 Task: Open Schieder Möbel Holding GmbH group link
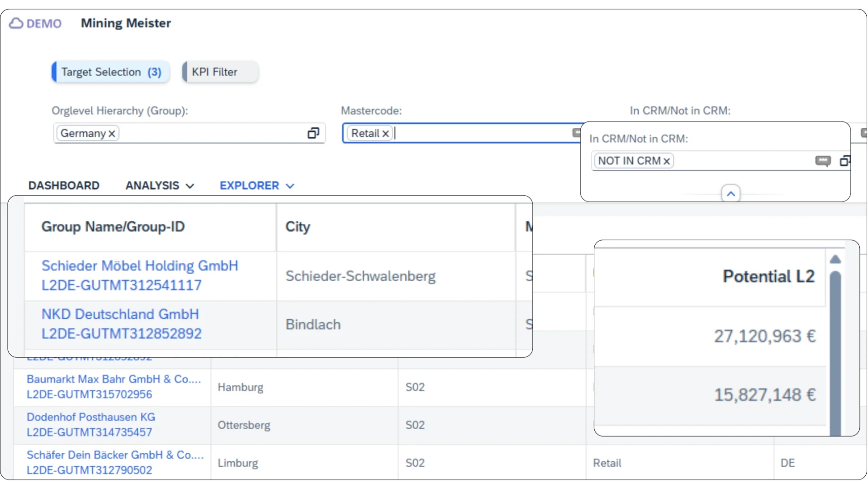[140, 266]
